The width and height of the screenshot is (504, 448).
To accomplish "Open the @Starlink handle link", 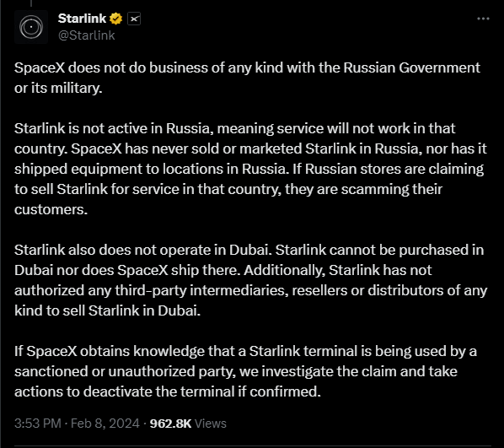I will point(87,35).
